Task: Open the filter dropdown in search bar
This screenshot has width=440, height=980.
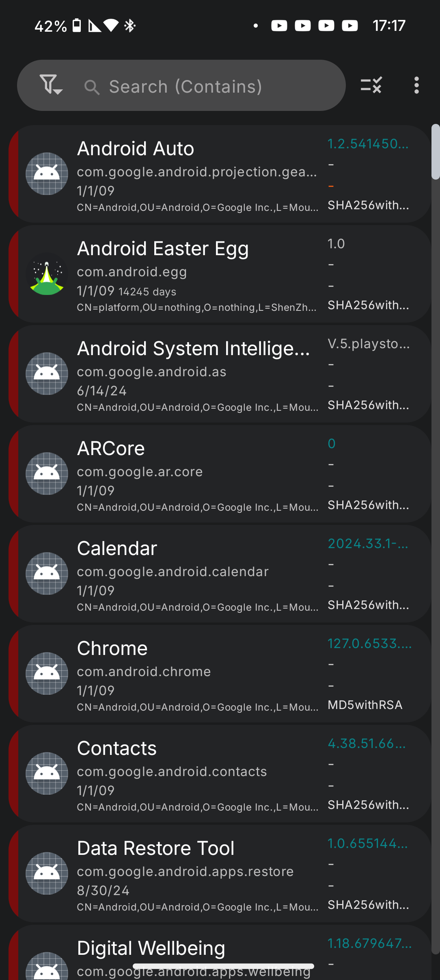Action: pyautogui.click(x=50, y=85)
